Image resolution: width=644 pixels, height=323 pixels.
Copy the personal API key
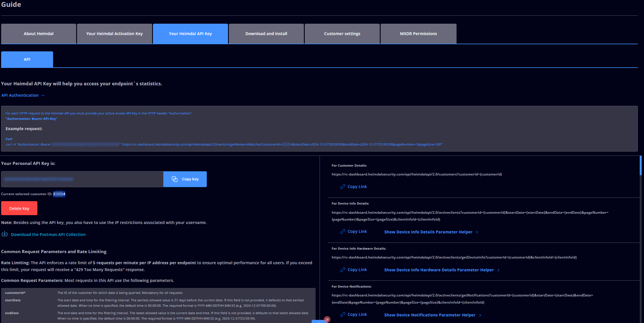tap(185, 179)
